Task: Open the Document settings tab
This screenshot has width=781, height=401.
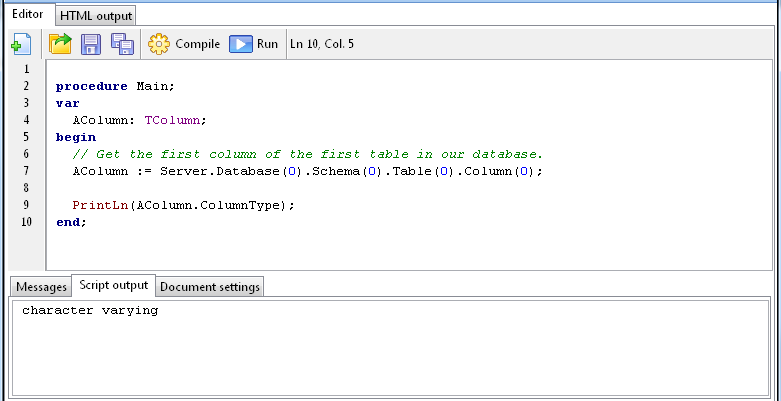Action: coord(210,287)
